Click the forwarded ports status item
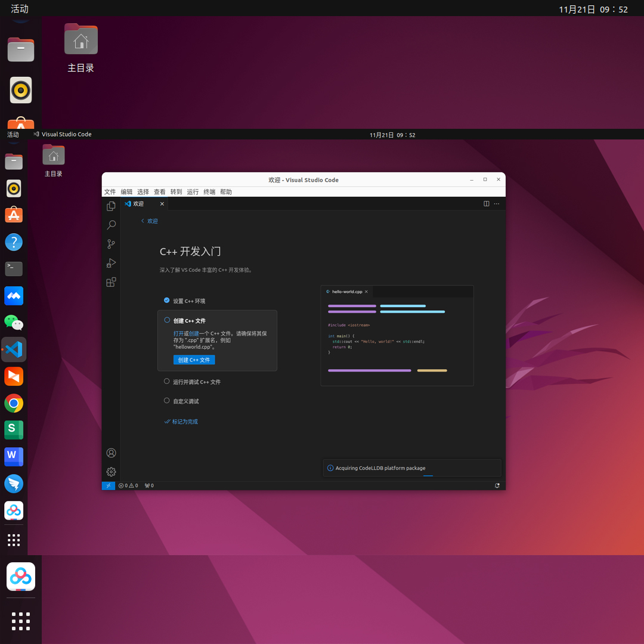644x644 pixels. (x=149, y=485)
